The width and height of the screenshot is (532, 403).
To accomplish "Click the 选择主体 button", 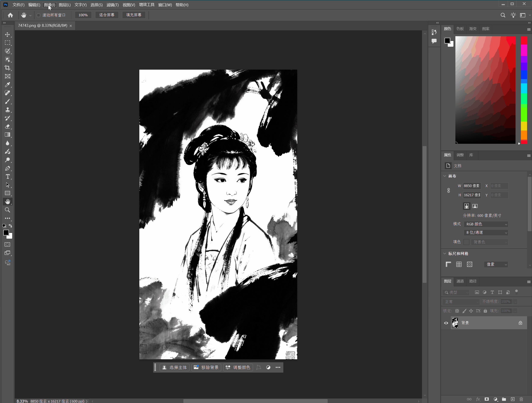I will click(x=175, y=367).
